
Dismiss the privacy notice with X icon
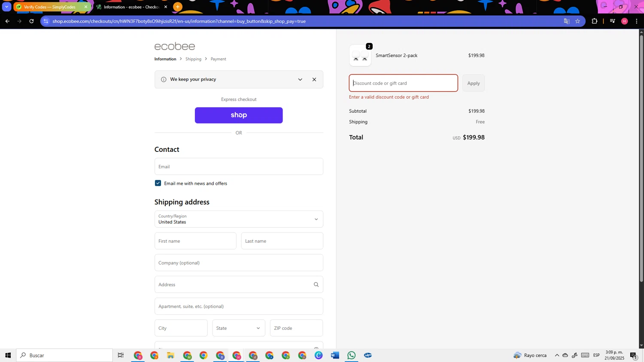314,79
